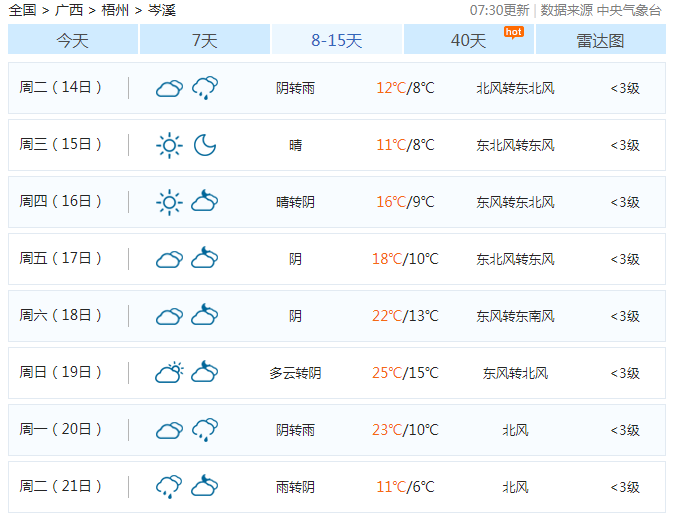Click the cloudy day icon for Tuesday 14th
Image resolution: width=673 pixels, height=521 pixels.
169,88
